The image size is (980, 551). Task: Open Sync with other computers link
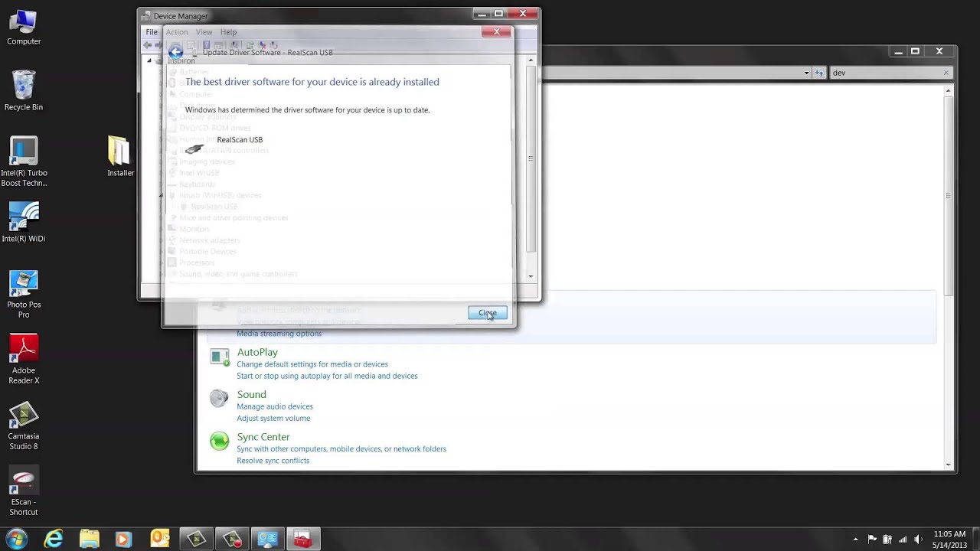tap(341, 448)
